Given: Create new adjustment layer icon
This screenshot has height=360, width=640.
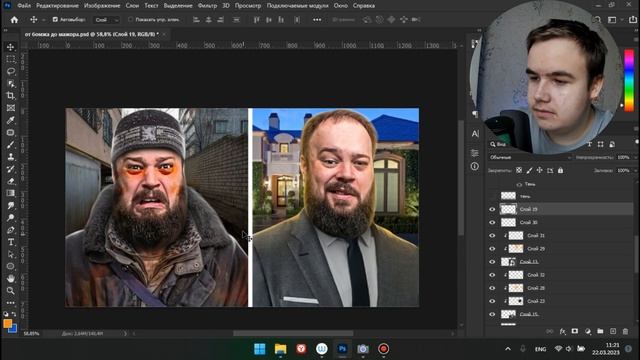Looking at the screenshot, I should point(588,331).
